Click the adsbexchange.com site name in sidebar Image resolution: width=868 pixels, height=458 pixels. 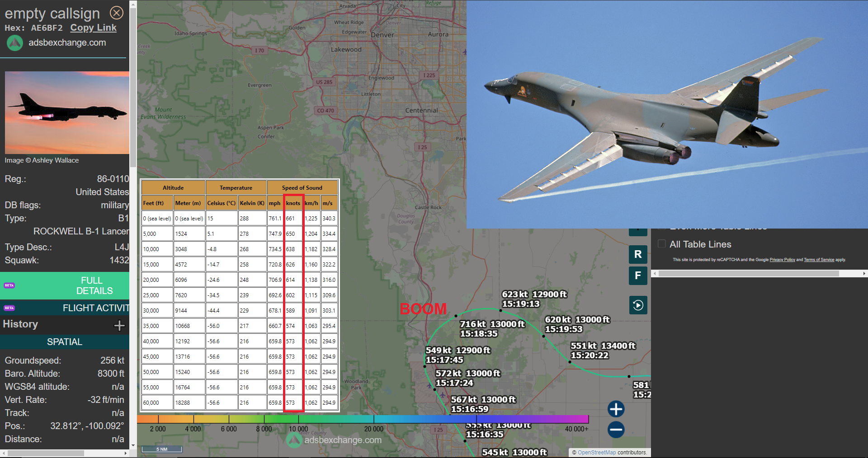coord(67,42)
